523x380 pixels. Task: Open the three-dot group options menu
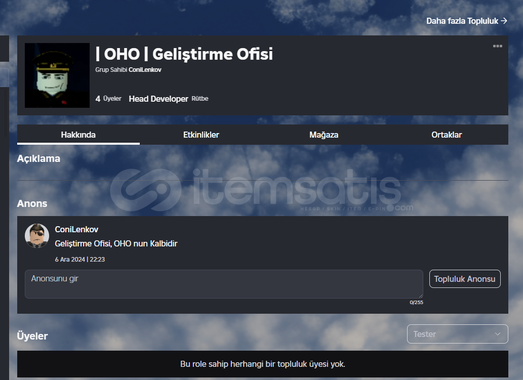(x=497, y=46)
